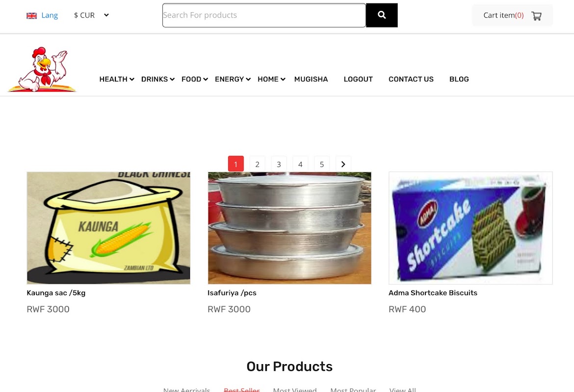574x392 pixels.
Task: Go to next page arrow
Action: tap(343, 164)
